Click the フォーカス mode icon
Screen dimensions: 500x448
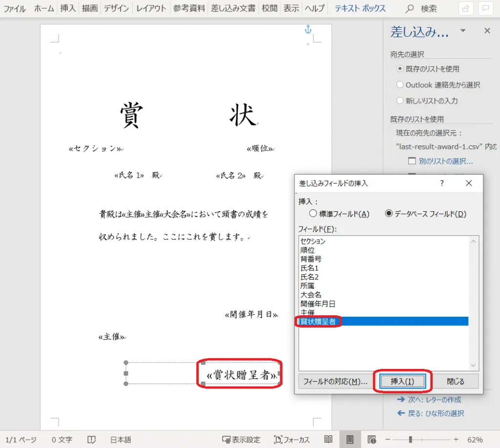[x=278, y=439]
